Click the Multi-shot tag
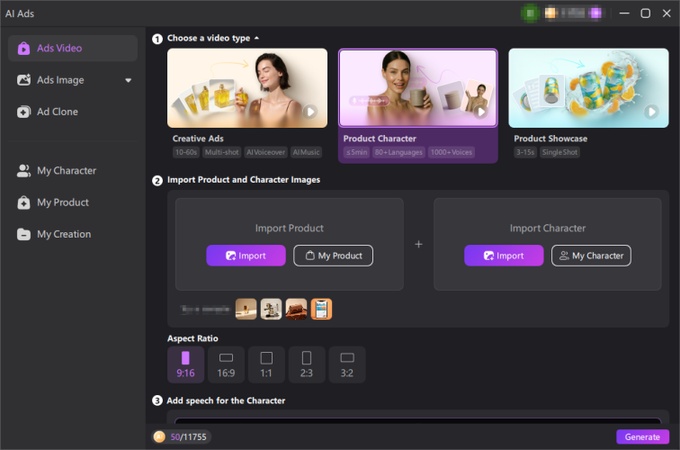Image resolution: width=680 pixels, height=450 pixels. (222, 152)
